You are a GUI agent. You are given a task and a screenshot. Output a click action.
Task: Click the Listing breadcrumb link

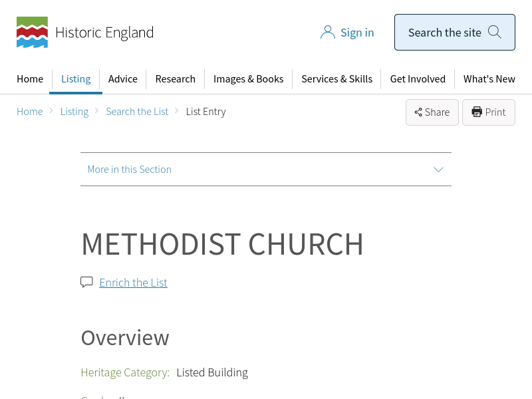click(74, 112)
